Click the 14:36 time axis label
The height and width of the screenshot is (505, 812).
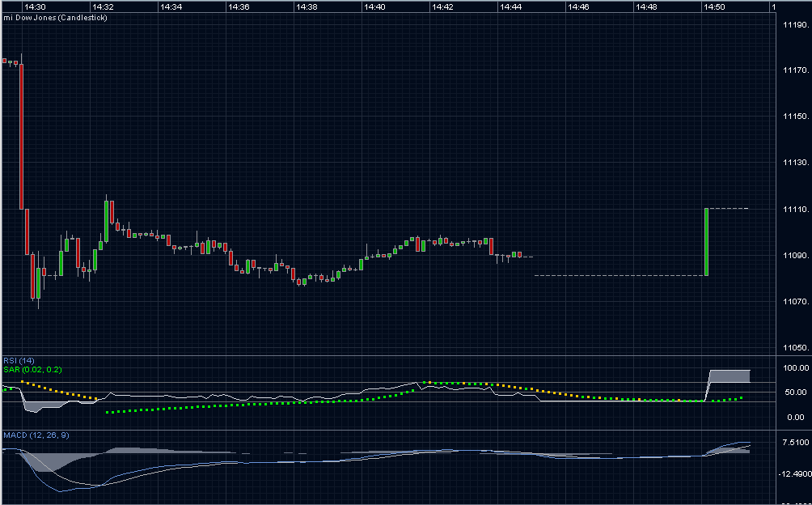click(239, 6)
